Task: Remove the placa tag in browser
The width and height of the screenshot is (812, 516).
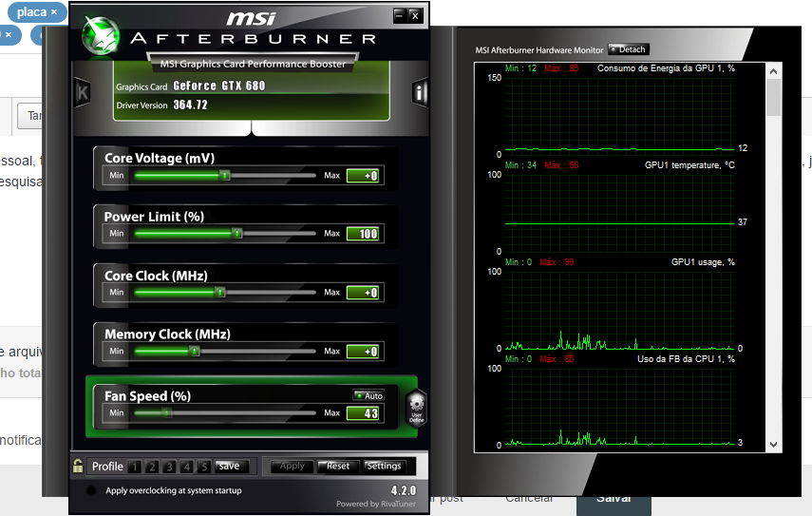Action: (54, 12)
